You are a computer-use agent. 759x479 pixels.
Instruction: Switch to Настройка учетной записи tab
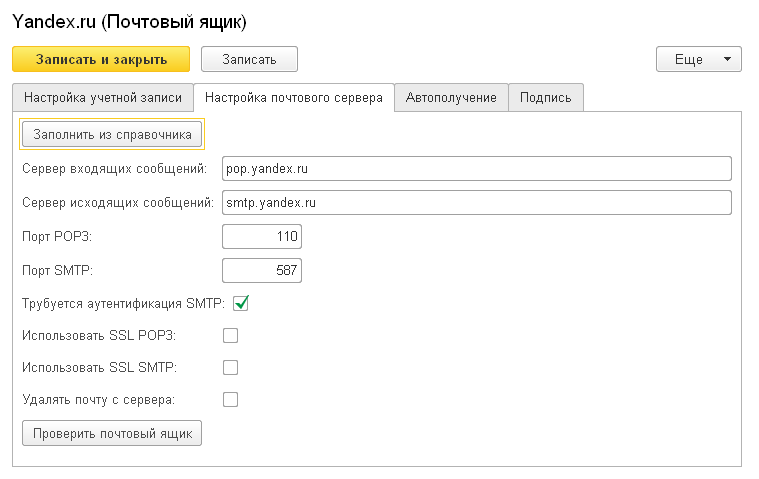pyautogui.click(x=103, y=98)
